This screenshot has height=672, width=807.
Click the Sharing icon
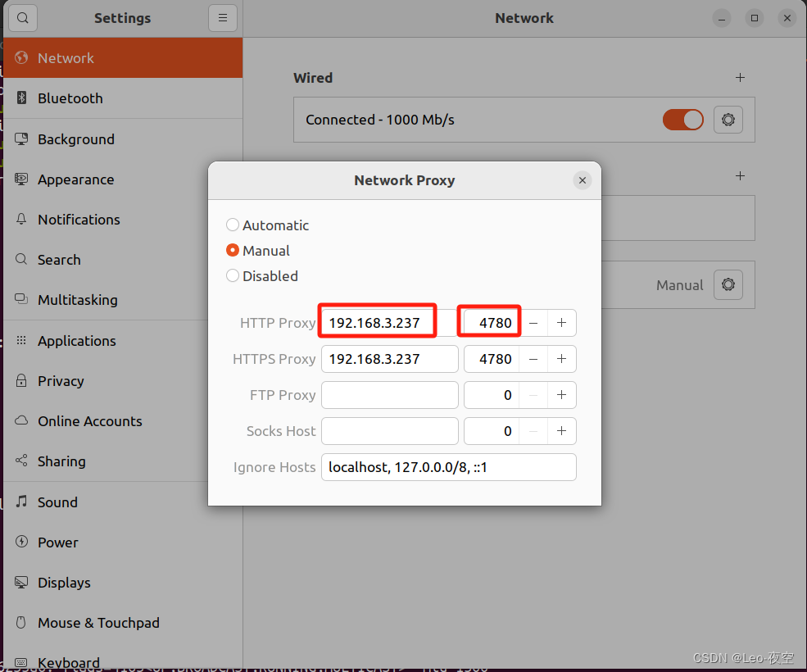pos(21,461)
